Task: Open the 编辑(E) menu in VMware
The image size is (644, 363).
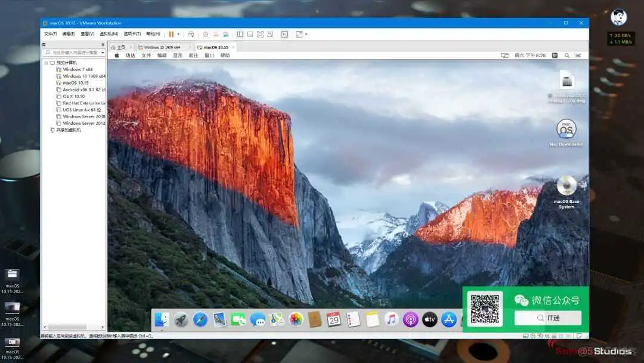Action: 69,33
